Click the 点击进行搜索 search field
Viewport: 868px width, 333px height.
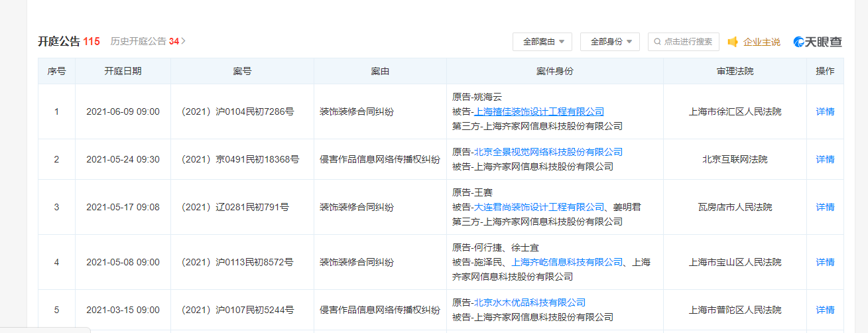point(684,42)
